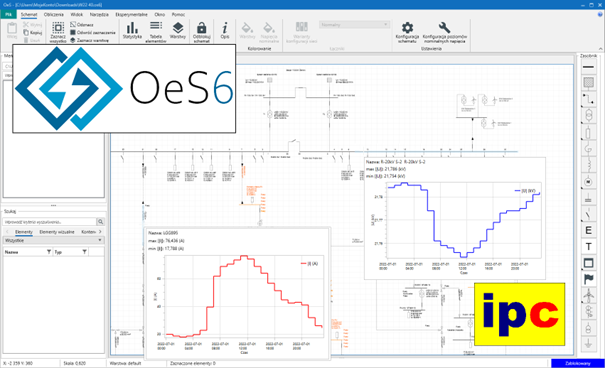Select the T text tool

[x=588, y=246]
